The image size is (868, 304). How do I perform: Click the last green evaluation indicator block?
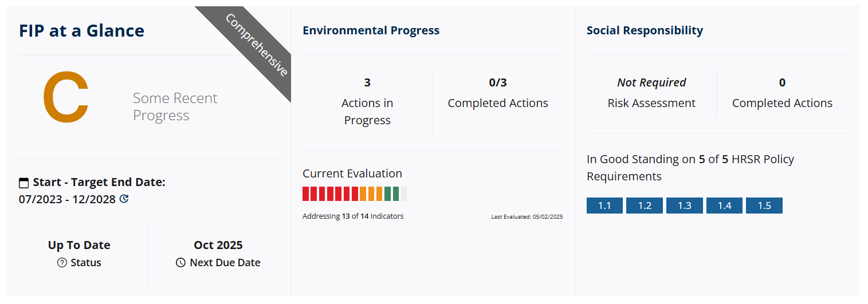[396, 194]
